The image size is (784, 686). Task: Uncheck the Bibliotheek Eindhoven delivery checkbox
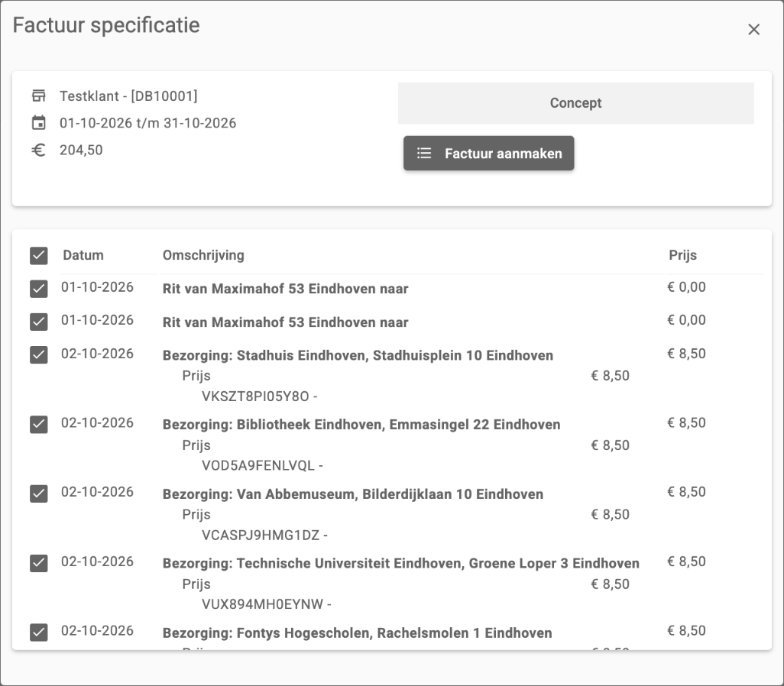point(38,425)
